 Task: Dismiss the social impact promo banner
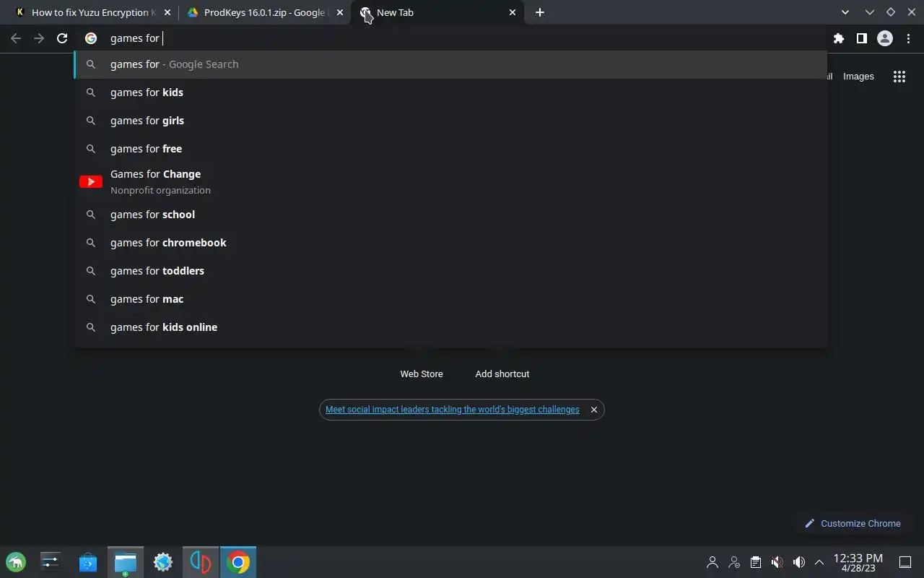pos(594,410)
